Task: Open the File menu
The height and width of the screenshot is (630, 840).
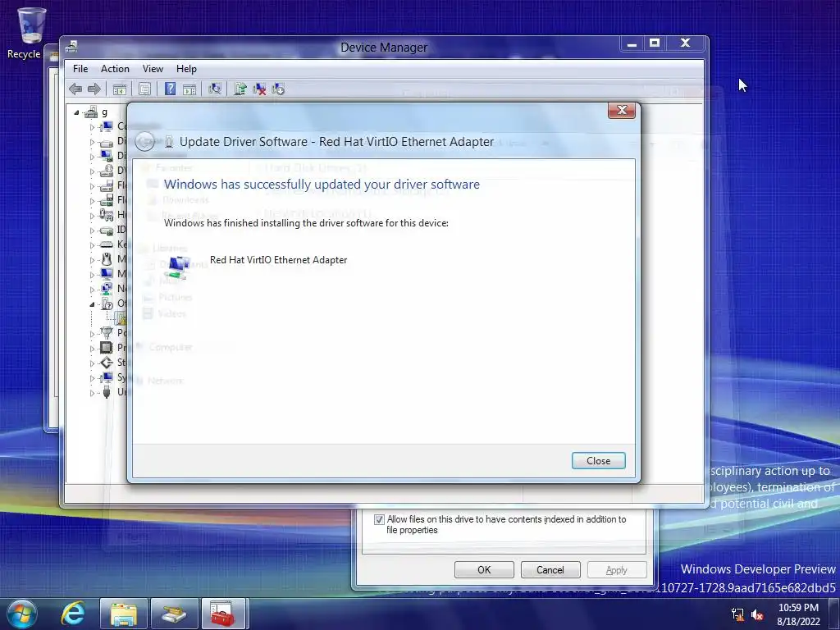Action: (x=80, y=69)
